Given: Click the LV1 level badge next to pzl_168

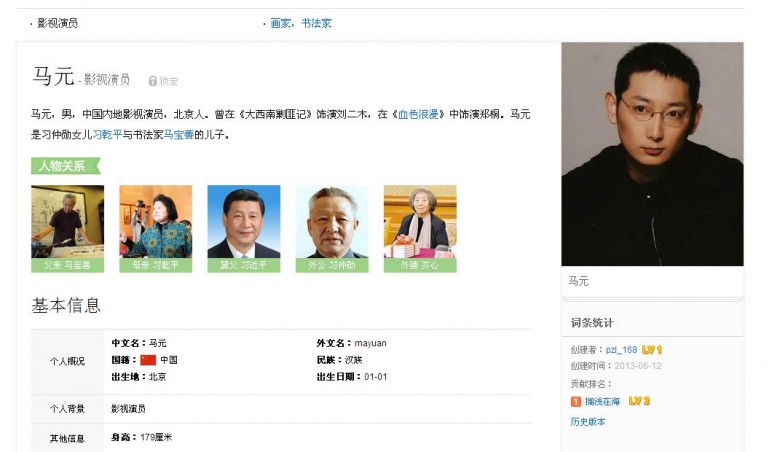Looking at the screenshot, I should pos(652,350).
